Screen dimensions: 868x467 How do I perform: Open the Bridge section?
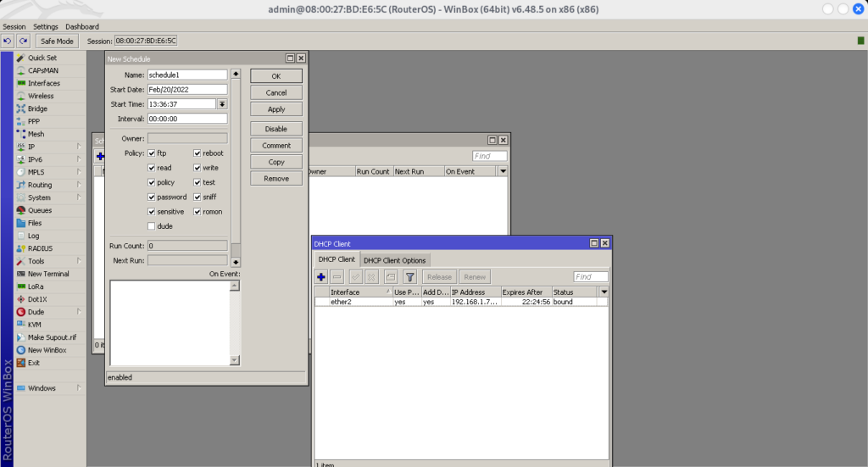(x=37, y=108)
